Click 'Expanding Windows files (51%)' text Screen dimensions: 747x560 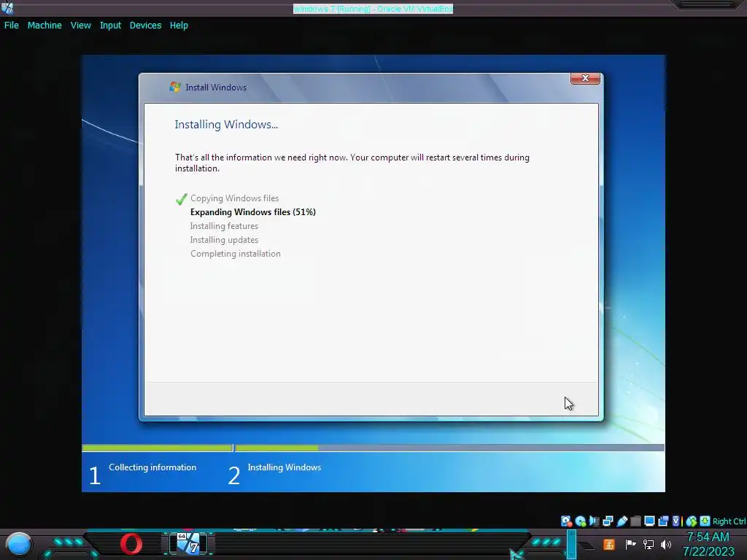tap(253, 212)
